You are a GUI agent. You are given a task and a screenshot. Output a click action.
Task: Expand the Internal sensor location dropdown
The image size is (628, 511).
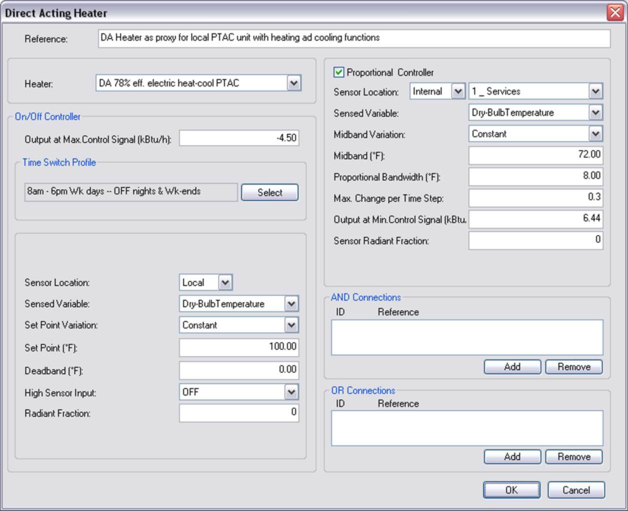(x=458, y=91)
